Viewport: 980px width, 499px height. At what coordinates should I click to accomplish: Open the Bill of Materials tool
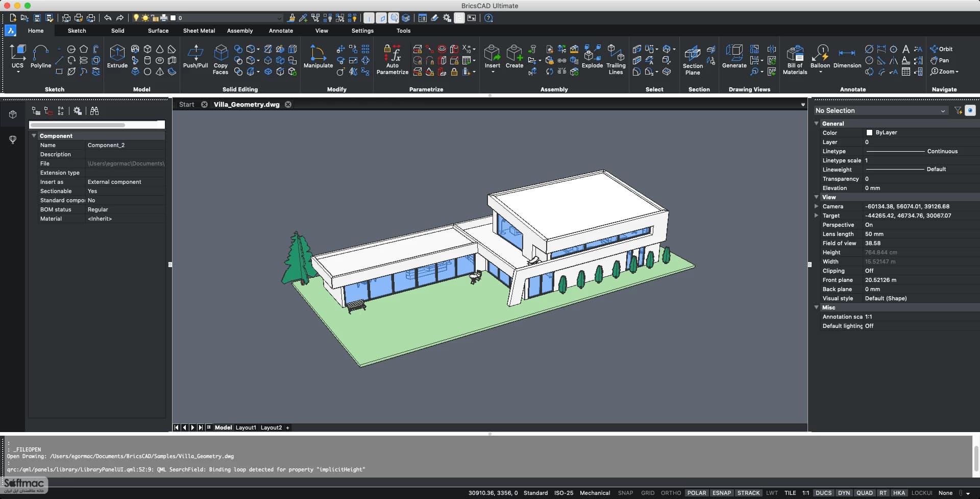(795, 60)
